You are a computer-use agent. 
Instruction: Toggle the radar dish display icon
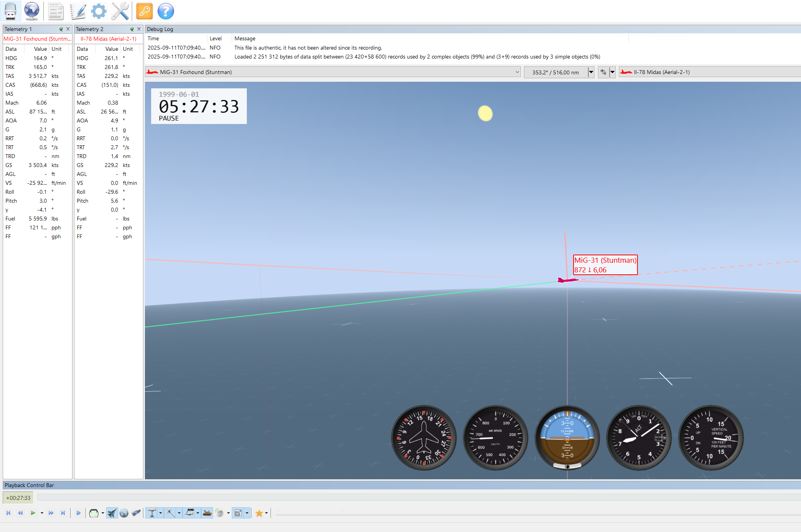click(x=219, y=513)
